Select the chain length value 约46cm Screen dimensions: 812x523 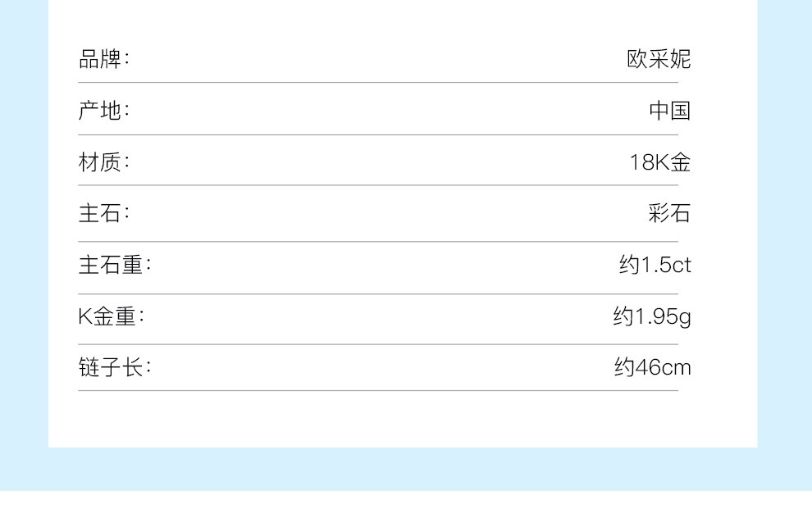pyautogui.click(x=652, y=367)
